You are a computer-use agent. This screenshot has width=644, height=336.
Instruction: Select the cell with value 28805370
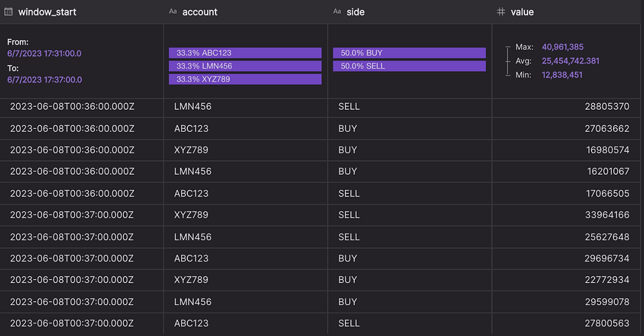(566, 107)
